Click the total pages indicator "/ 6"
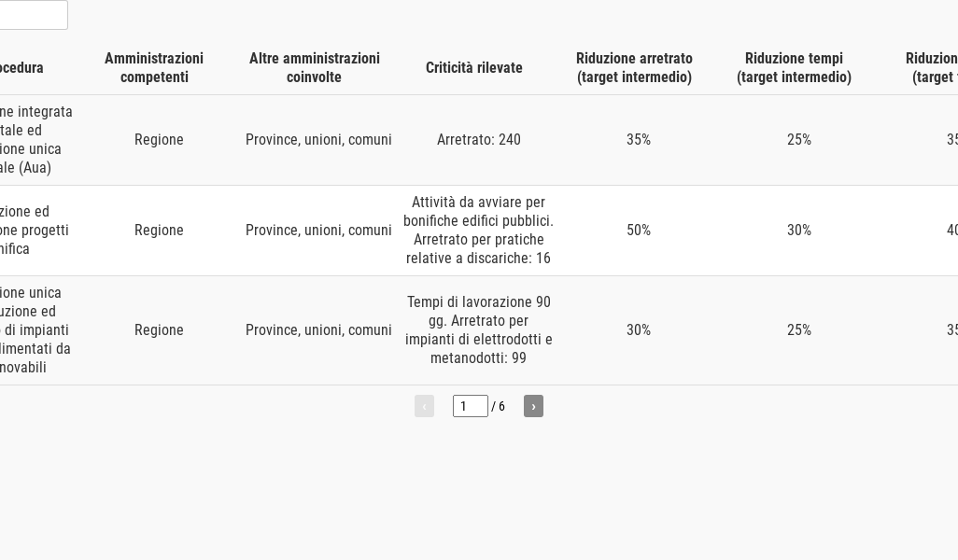 (x=498, y=406)
